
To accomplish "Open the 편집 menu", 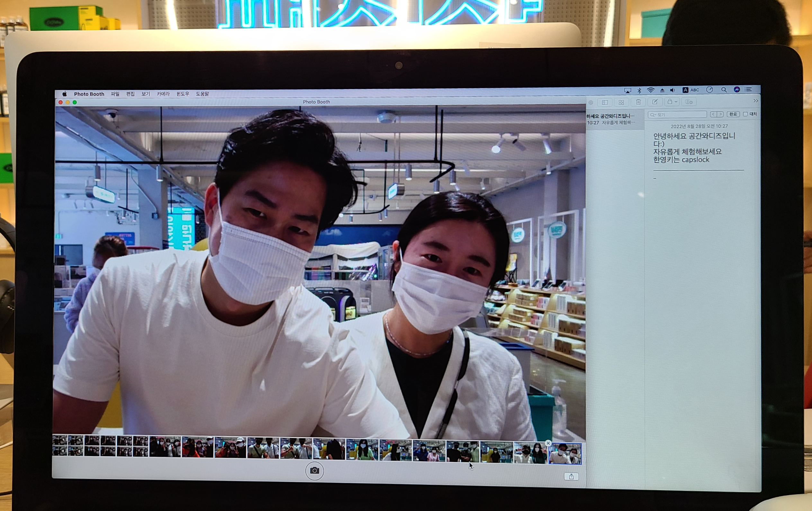I will pyautogui.click(x=130, y=94).
